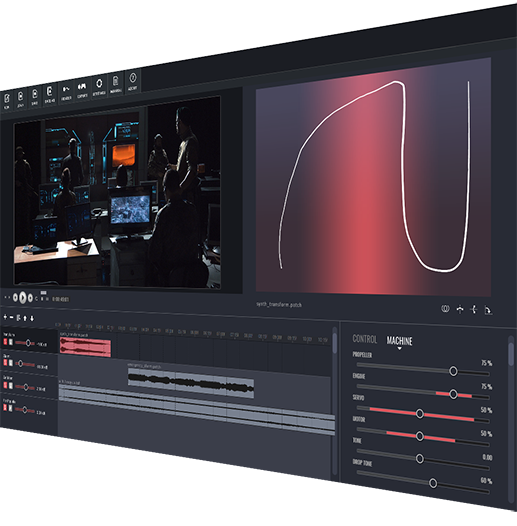Toggle the red button on the second track
517x526 pixels.
5,363
